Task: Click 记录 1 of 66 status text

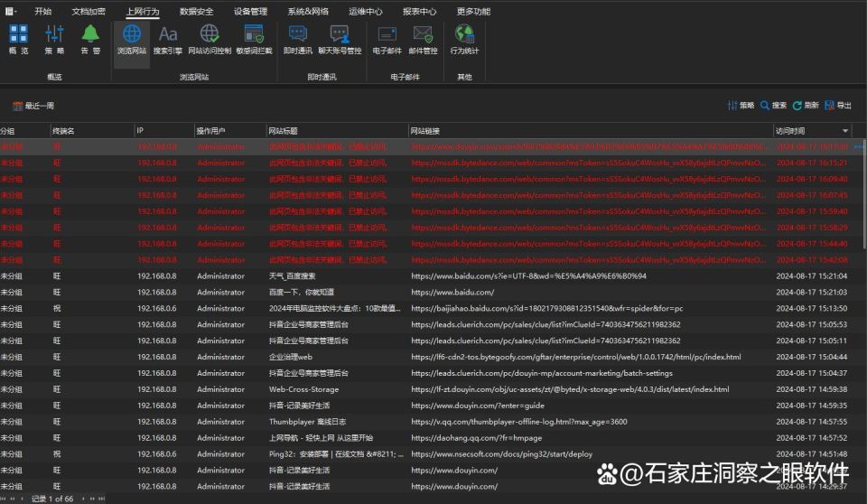Action: click(52, 499)
